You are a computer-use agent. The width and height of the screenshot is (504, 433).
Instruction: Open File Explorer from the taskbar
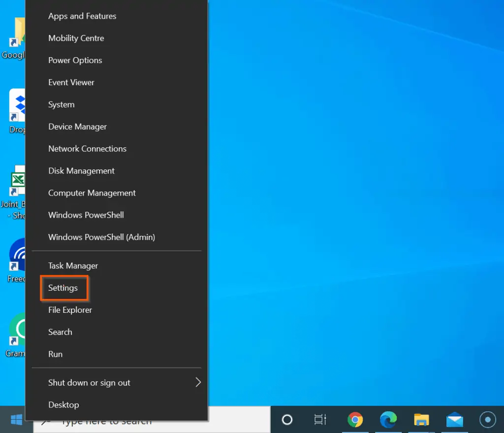tap(421, 420)
